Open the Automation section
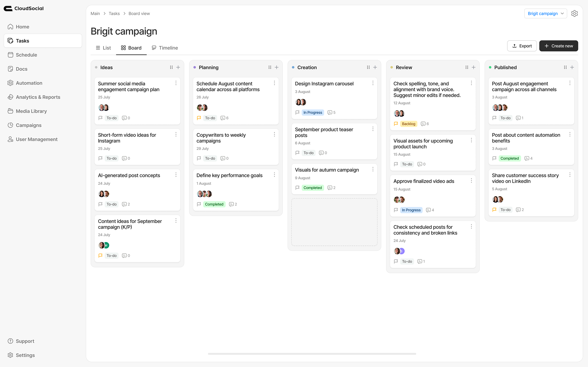The height and width of the screenshot is (367, 588). click(x=29, y=83)
